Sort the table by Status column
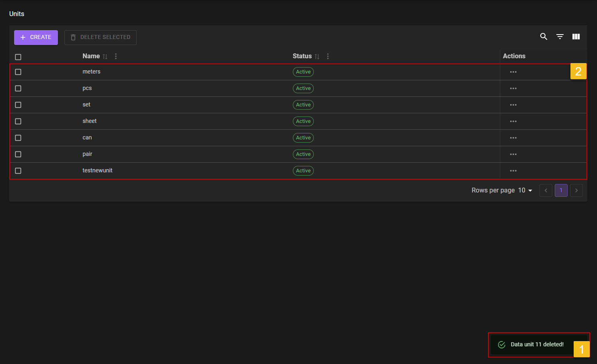This screenshot has height=364, width=597. tap(317, 57)
